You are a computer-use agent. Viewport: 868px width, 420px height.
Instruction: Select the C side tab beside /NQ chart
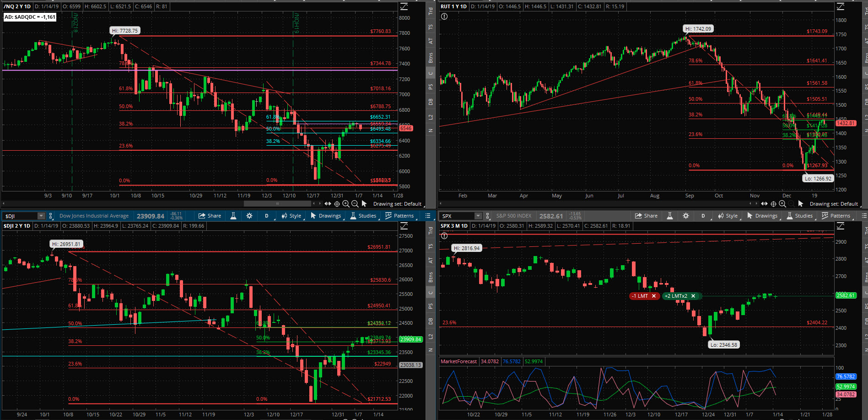[431, 73]
